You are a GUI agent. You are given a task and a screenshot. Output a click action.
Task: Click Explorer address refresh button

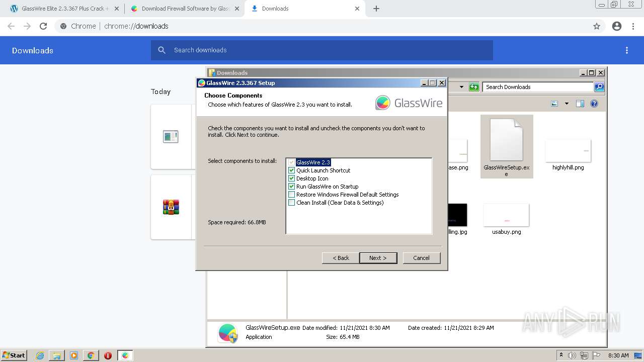pyautogui.click(x=473, y=87)
